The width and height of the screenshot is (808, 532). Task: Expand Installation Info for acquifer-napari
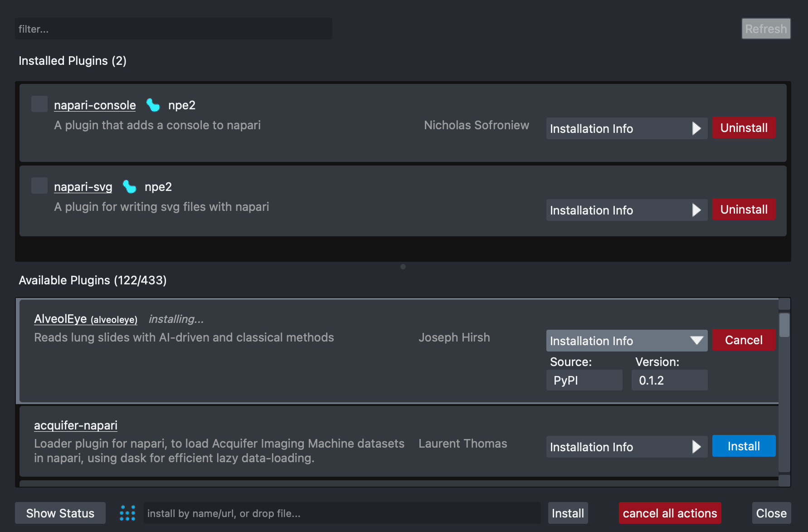(626, 447)
